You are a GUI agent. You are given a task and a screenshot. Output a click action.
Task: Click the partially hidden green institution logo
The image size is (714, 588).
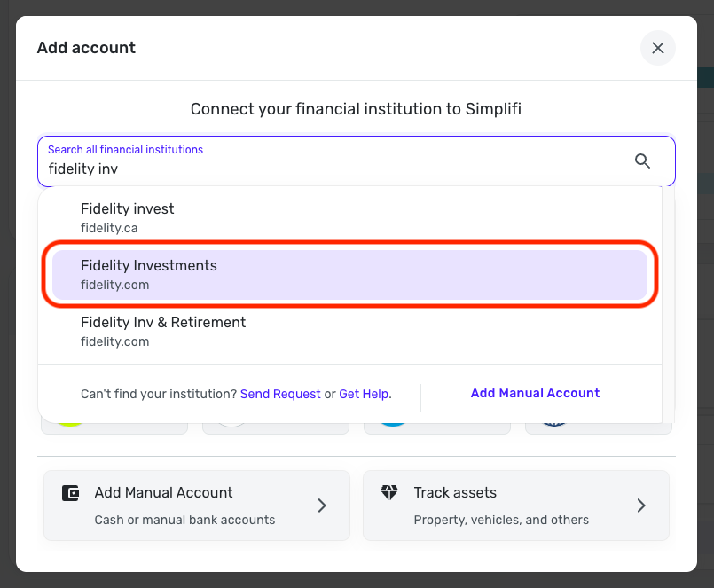(71, 426)
